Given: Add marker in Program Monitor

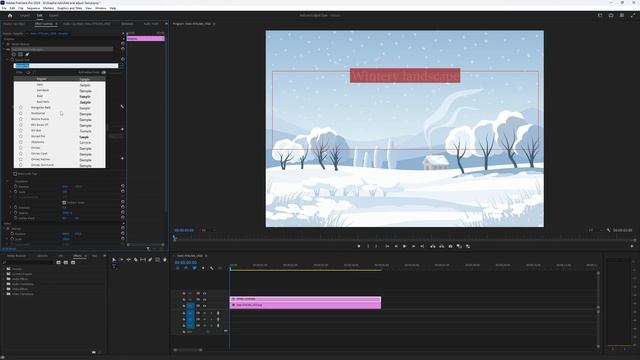Looking at the screenshot, I should click(359, 246).
